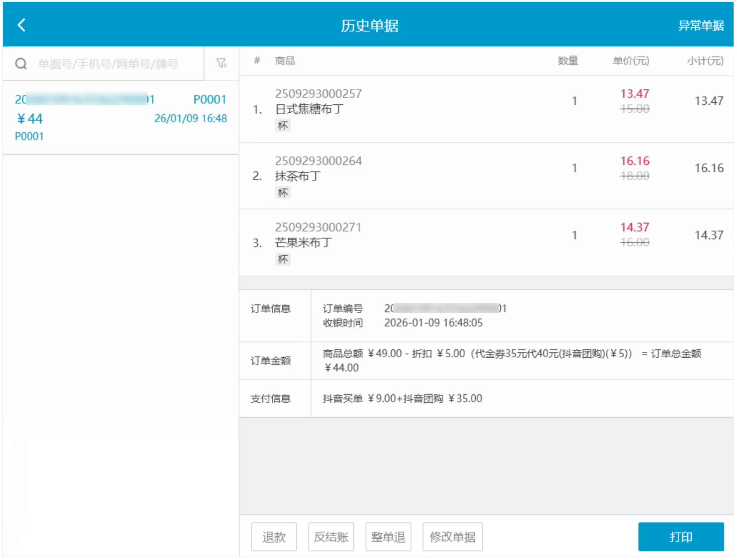Click the blue 打印 button
The width and height of the screenshot is (737, 560).
pyautogui.click(x=681, y=537)
